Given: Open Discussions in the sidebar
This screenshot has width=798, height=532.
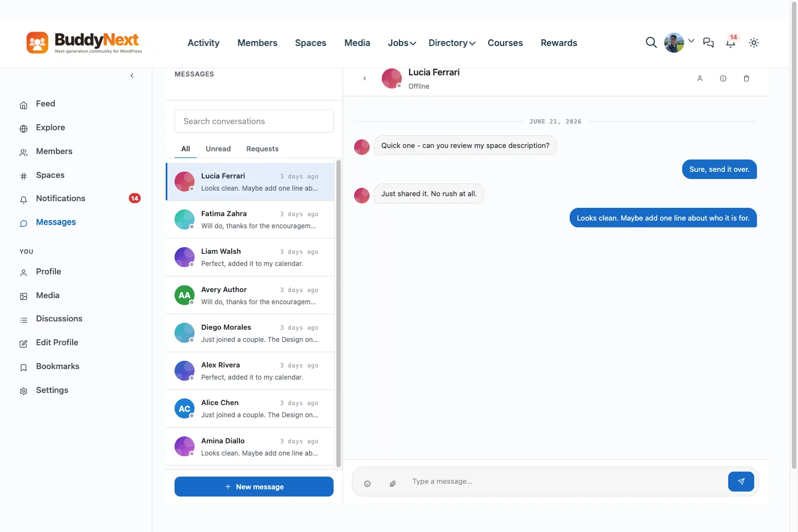Looking at the screenshot, I should [x=59, y=319].
